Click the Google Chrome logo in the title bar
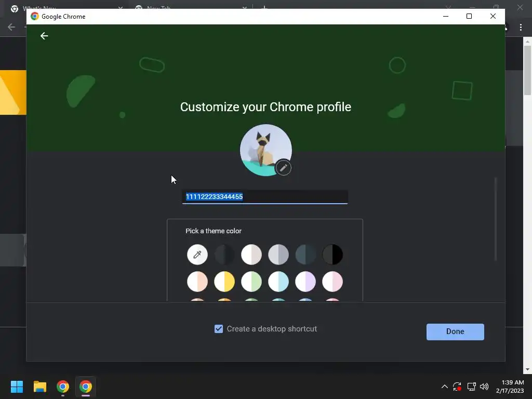Viewport: 532px width, 399px height. (x=35, y=16)
